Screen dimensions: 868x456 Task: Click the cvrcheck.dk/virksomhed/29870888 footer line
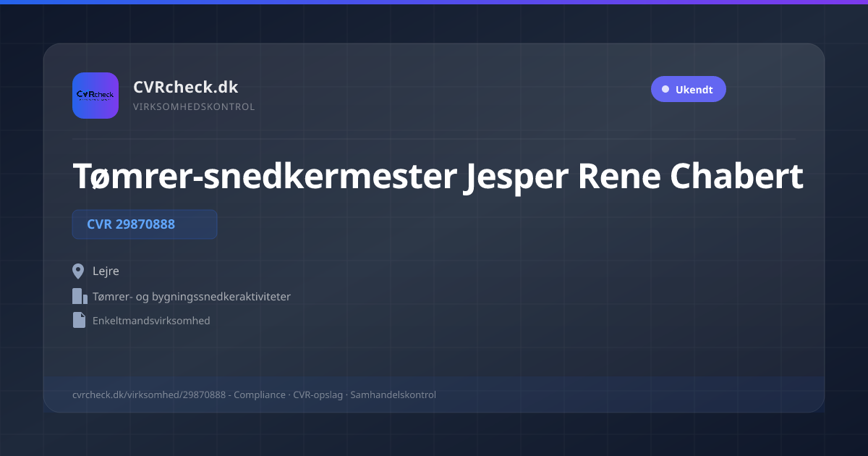point(254,395)
